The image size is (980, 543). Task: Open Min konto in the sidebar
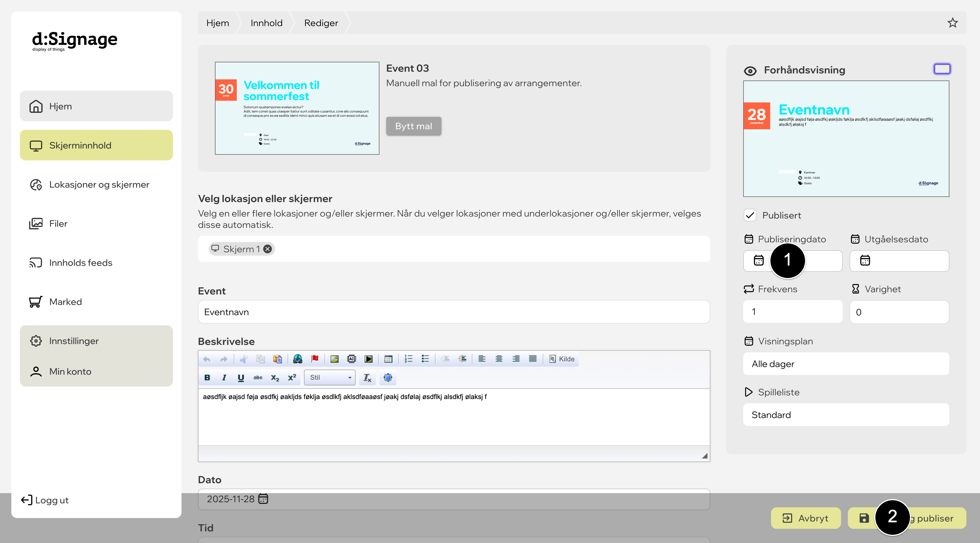point(96,372)
